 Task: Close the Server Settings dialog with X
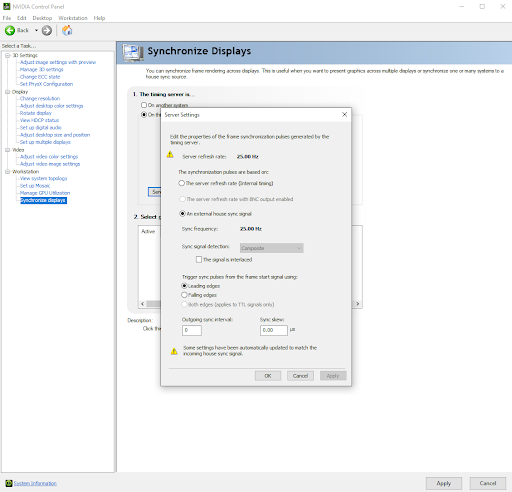(344, 115)
